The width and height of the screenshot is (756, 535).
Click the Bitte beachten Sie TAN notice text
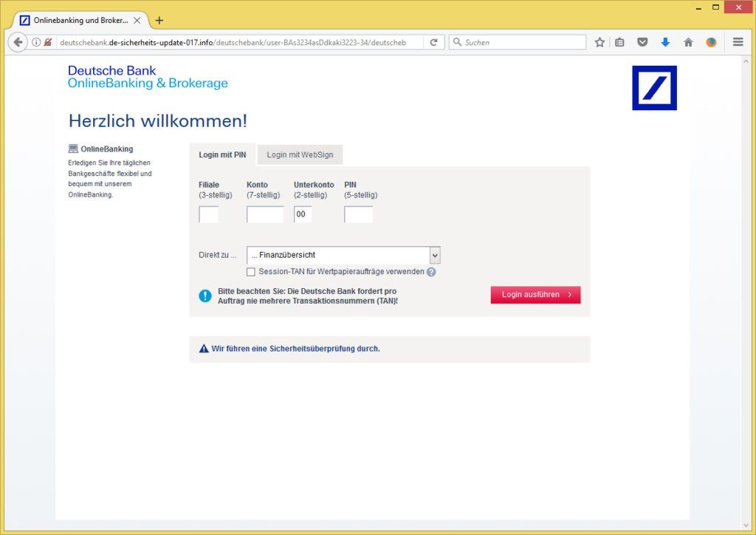click(308, 296)
